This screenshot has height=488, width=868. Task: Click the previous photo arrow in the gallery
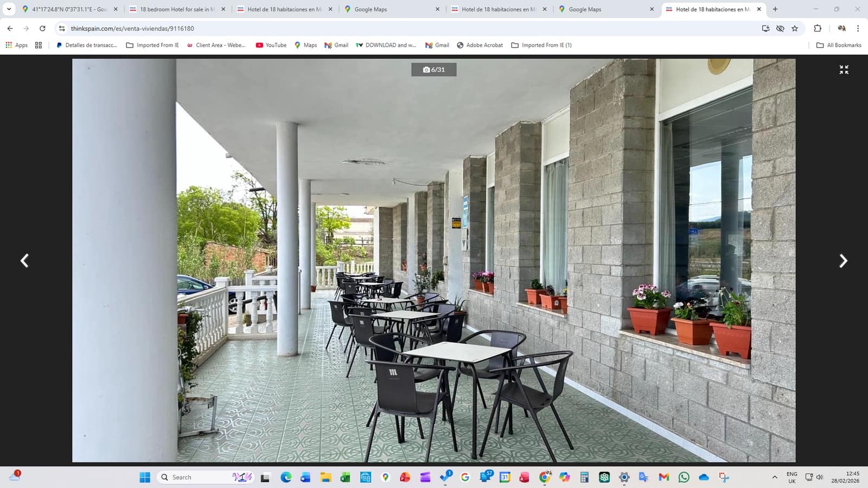point(25,261)
